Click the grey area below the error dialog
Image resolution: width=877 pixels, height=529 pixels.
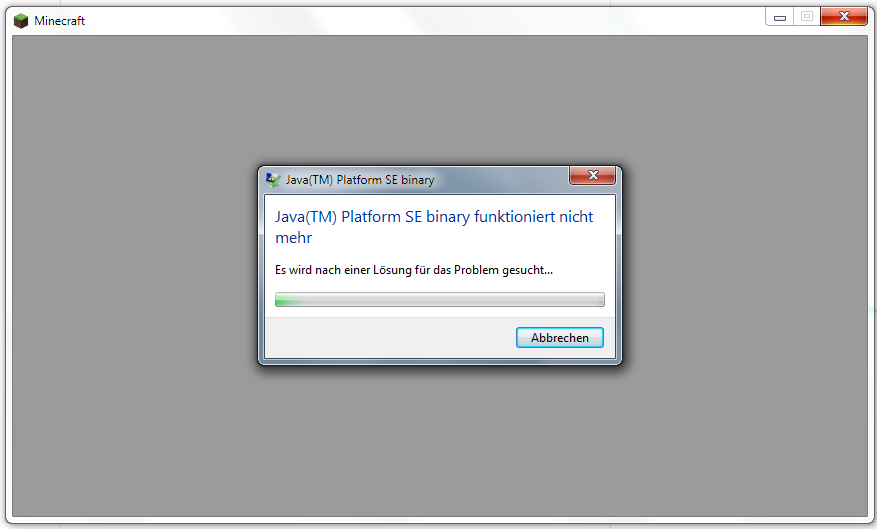coord(440,442)
